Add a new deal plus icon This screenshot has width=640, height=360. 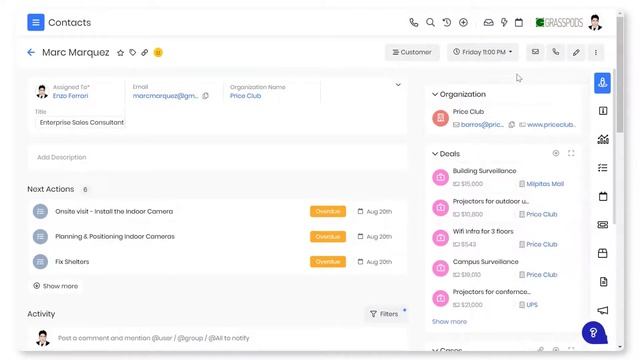point(556,153)
